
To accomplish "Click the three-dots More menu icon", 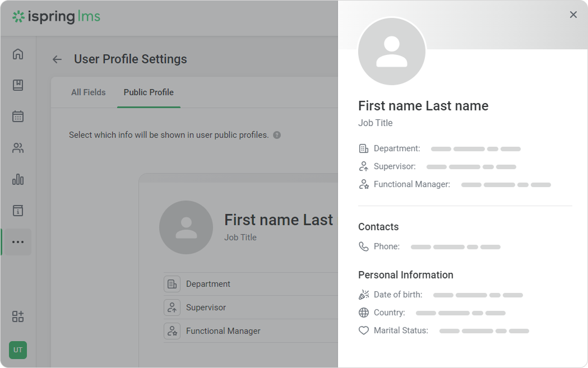I will 18,242.
